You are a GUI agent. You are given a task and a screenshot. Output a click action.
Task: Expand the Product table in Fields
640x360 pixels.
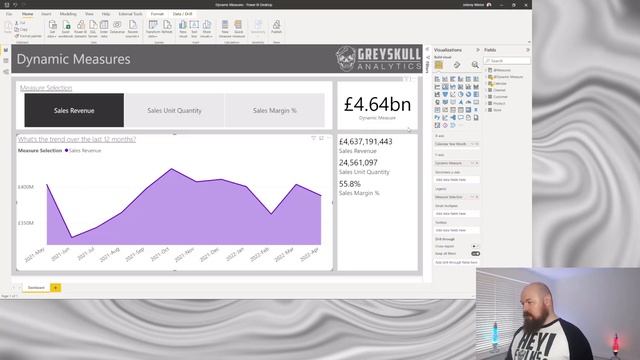[x=486, y=103]
